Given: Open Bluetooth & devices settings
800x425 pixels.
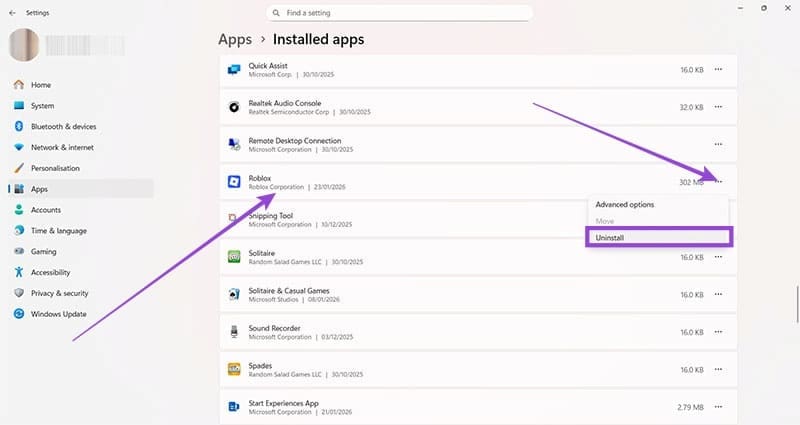Looking at the screenshot, I should click(63, 126).
